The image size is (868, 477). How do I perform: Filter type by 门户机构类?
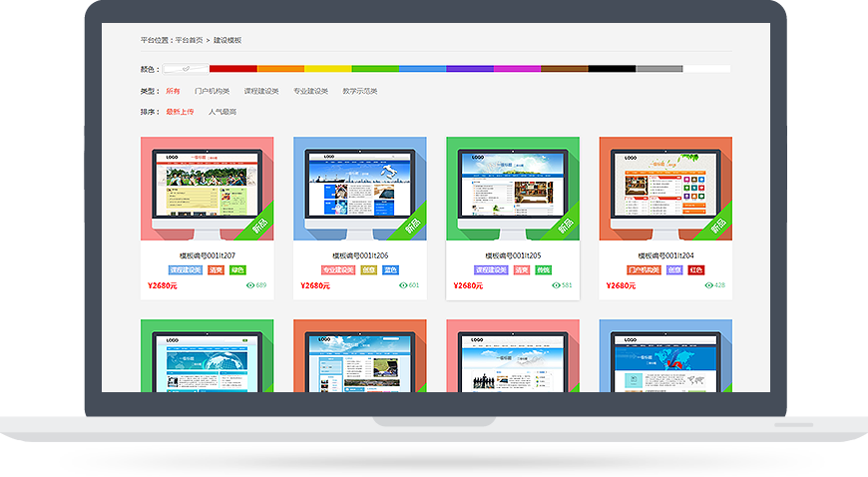tap(212, 91)
